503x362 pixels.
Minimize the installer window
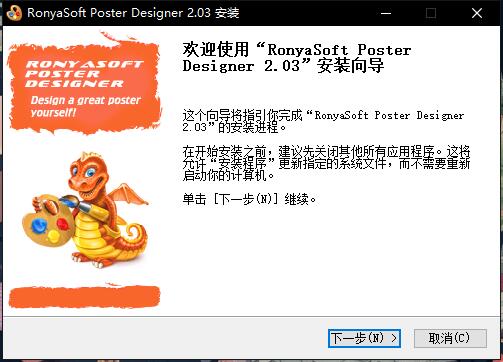pyautogui.click(x=386, y=13)
